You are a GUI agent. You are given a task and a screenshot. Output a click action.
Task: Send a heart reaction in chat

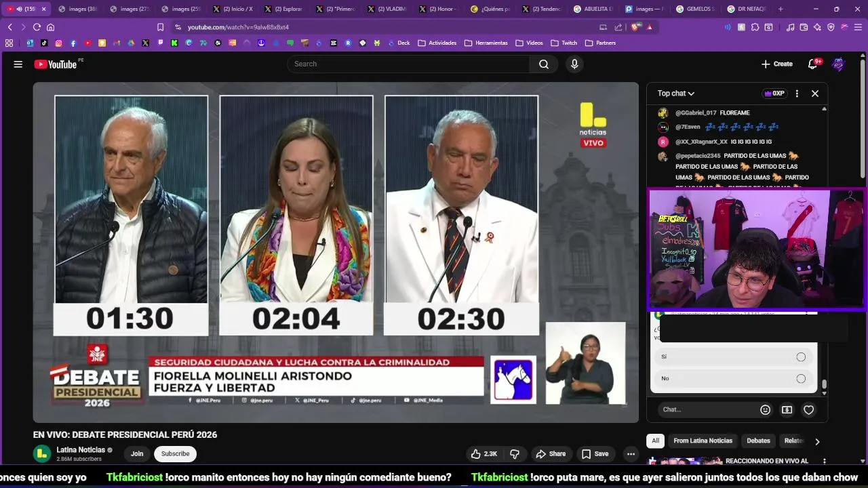[808, 409]
